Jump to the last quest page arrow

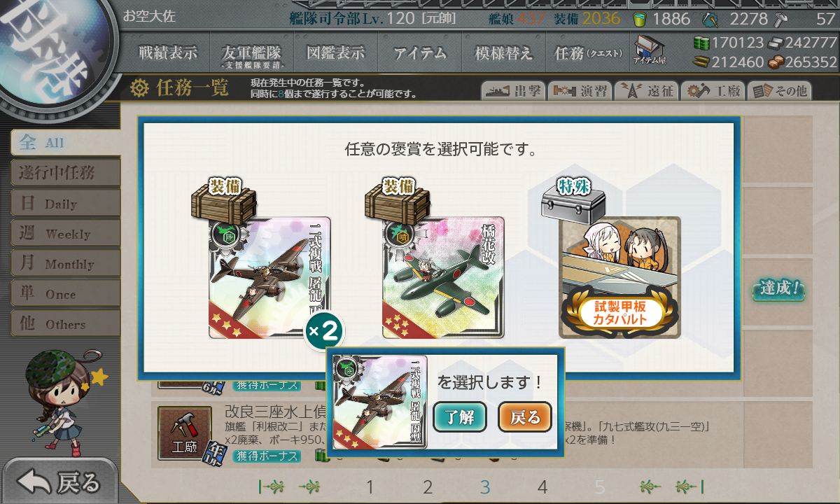point(688,487)
